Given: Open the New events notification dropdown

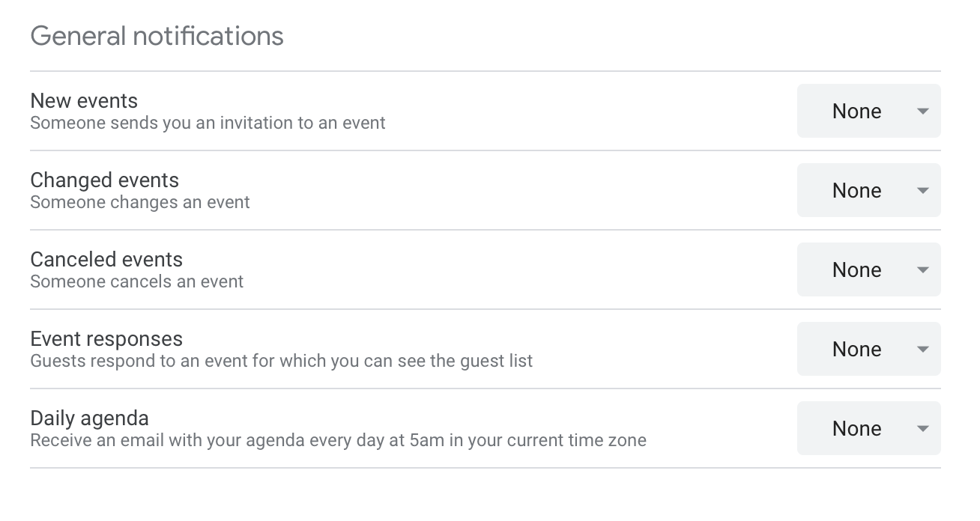Looking at the screenshot, I should [x=868, y=112].
